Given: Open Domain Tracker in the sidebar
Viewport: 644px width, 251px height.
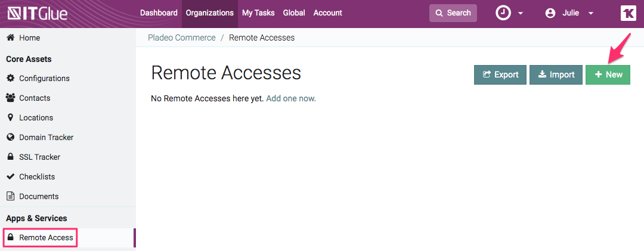Looking at the screenshot, I should 47,137.
